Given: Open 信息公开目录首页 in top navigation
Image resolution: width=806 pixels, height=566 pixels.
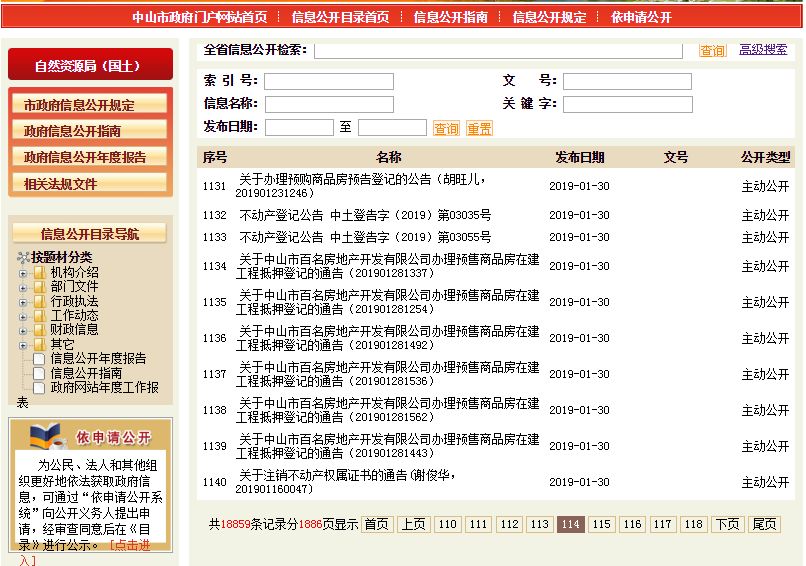Looking at the screenshot, I should click(340, 17).
